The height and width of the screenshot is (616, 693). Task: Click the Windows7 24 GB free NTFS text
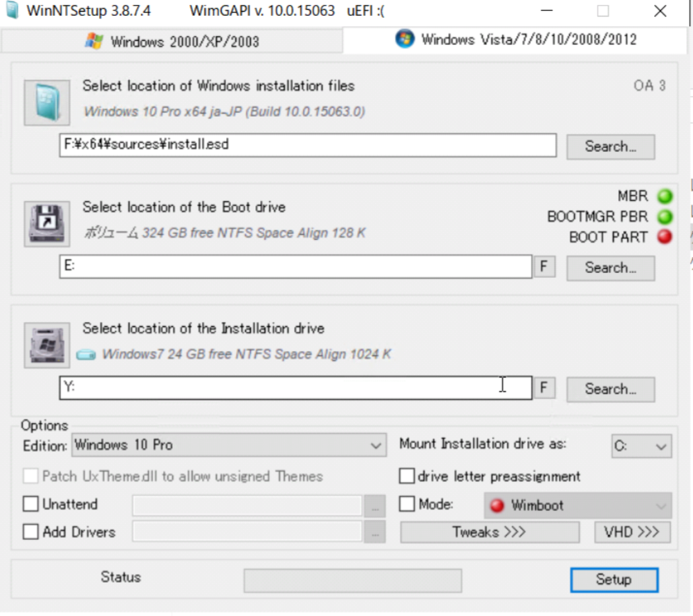click(x=247, y=355)
